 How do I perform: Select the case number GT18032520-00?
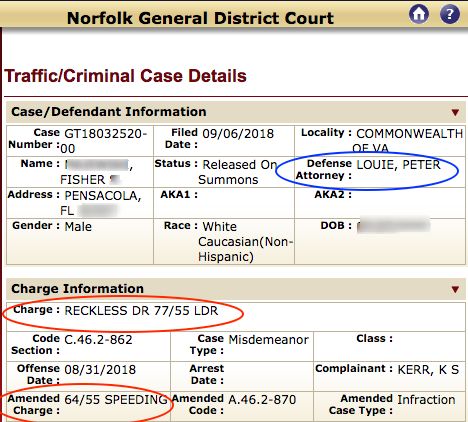pyautogui.click(x=104, y=141)
